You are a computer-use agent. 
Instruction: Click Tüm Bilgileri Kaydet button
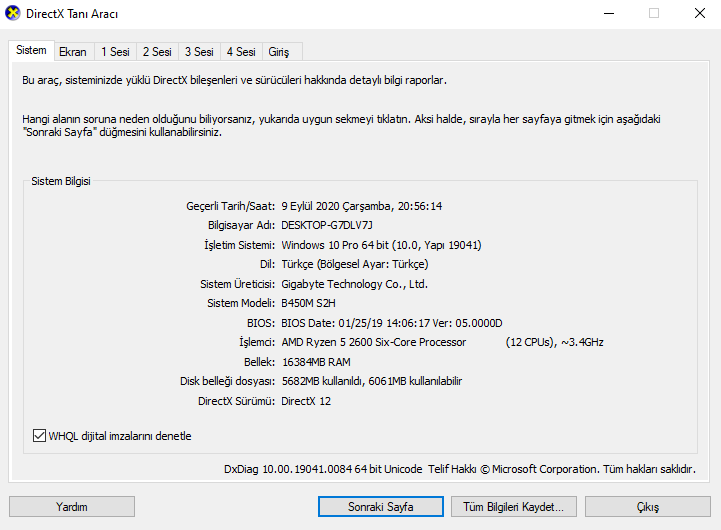[514, 507]
